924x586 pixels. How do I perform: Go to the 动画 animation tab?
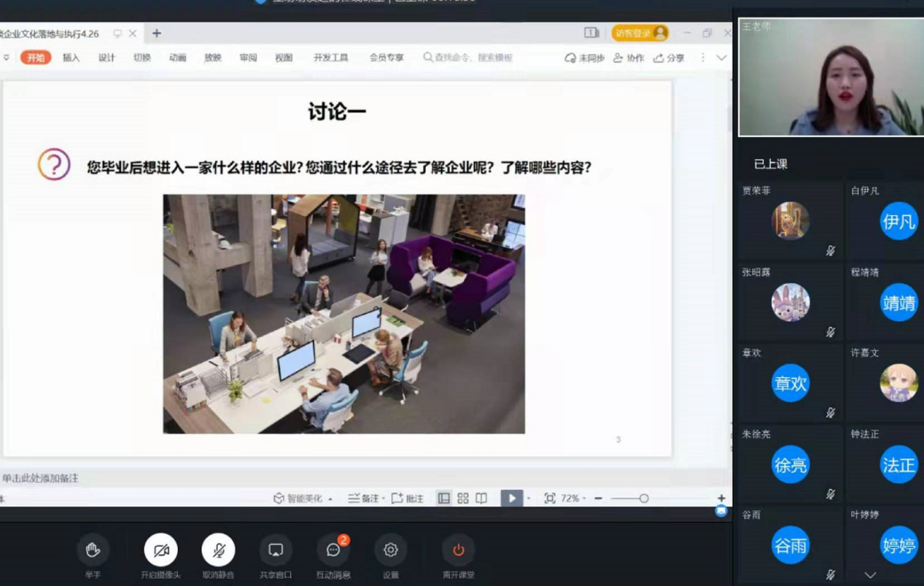(x=177, y=58)
